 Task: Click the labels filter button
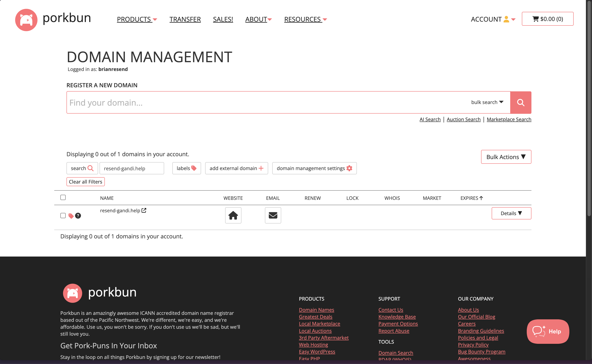coord(187,168)
